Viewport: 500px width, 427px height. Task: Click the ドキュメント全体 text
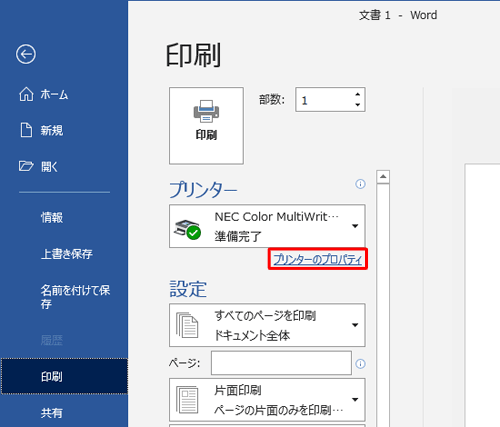pyautogui.click(x=252, y=335)
